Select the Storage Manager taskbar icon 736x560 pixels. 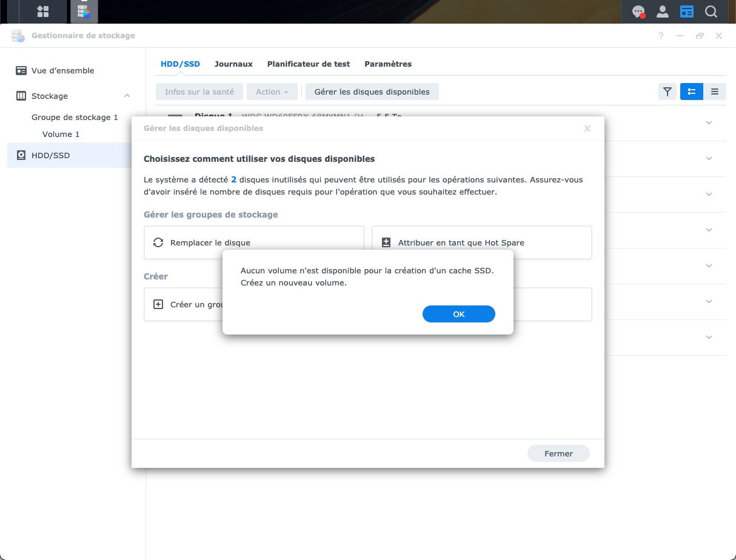pyautogui.click(x=84, y=11)
